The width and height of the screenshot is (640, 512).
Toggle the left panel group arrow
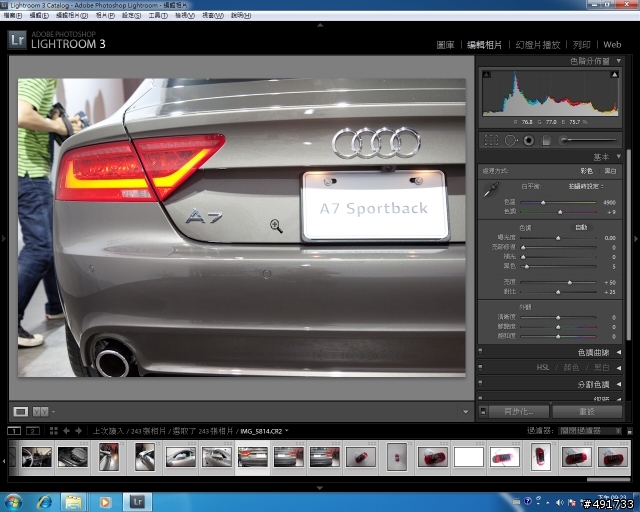tap(4, 238)
